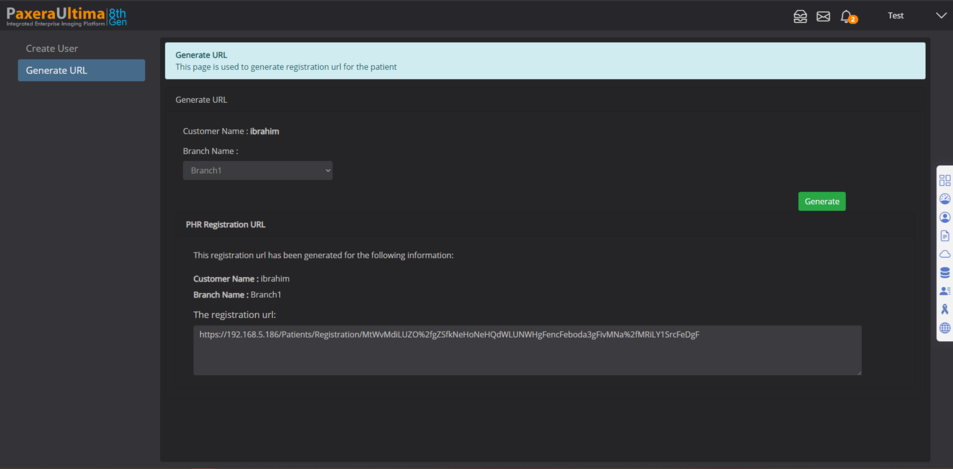Click the awareness ribbon icon in sidebar
The width and height of the screenshot is (953, 469).
tap(945, 309)
